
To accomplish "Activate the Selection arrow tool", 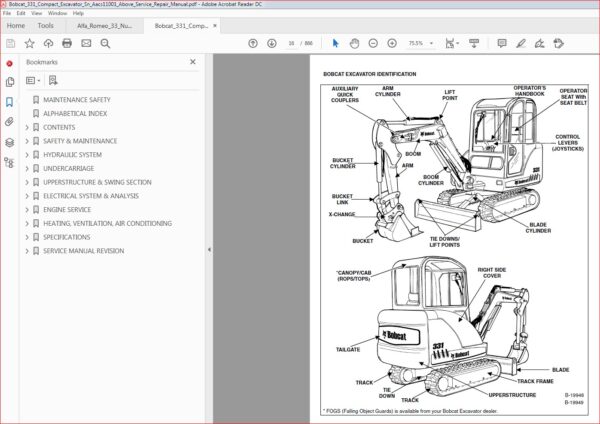I will [x=336, y=43].
